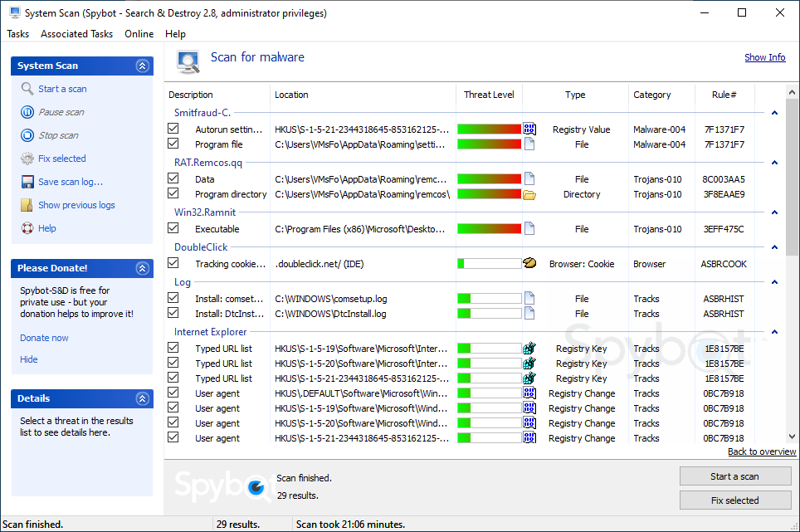The image size is (800, 532).
Task: Click the Start a scan magnifier icon
Action: coord(27,89)
